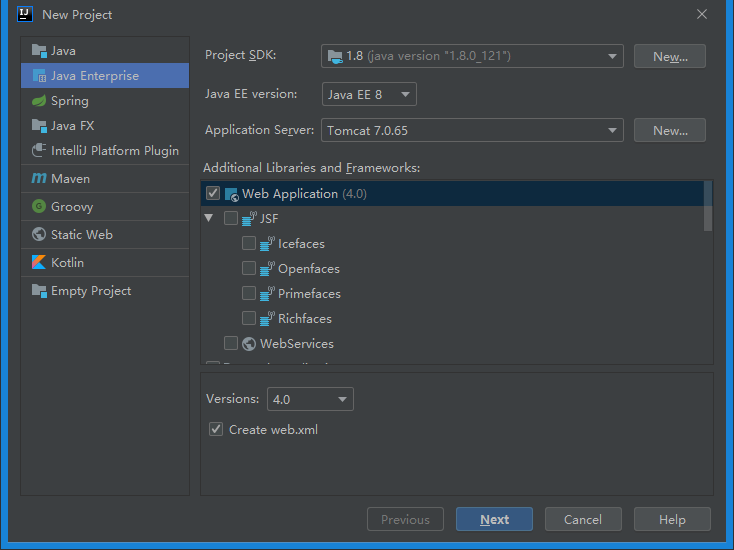
Task: Click the Openfaces framework icon
Action: [267, 269]
